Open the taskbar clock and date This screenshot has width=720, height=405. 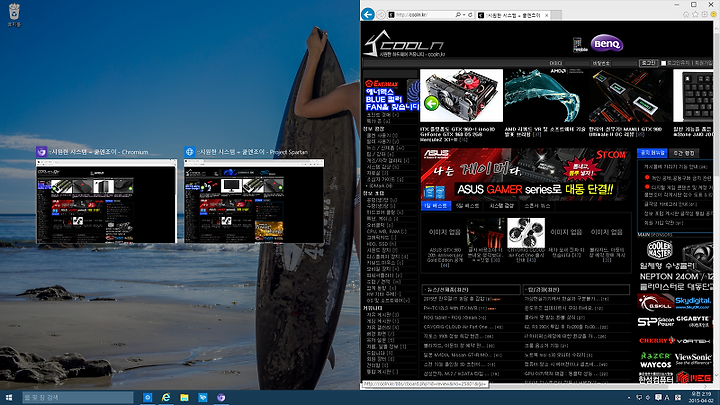click(701, 398)
